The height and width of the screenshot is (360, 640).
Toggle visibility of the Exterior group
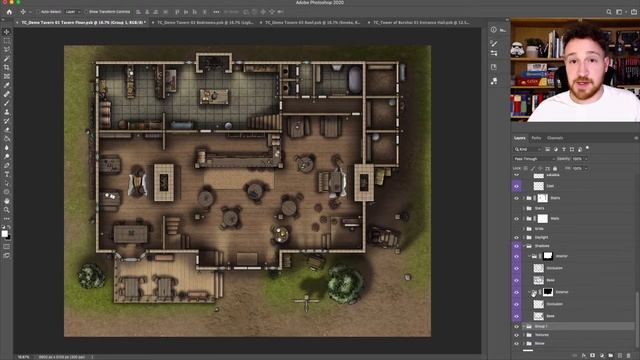click(516, 292)
